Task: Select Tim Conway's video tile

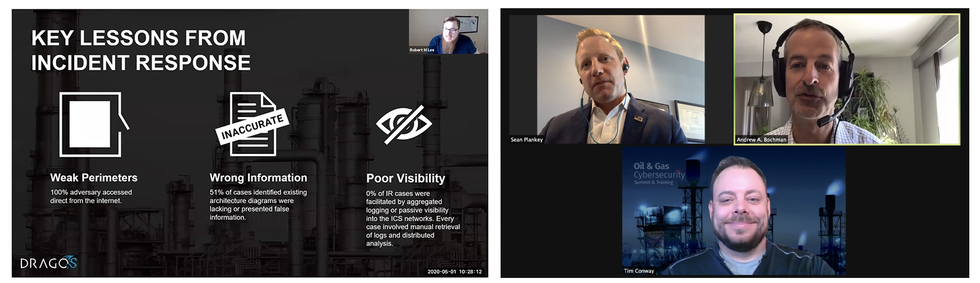Action: (733, 211)
